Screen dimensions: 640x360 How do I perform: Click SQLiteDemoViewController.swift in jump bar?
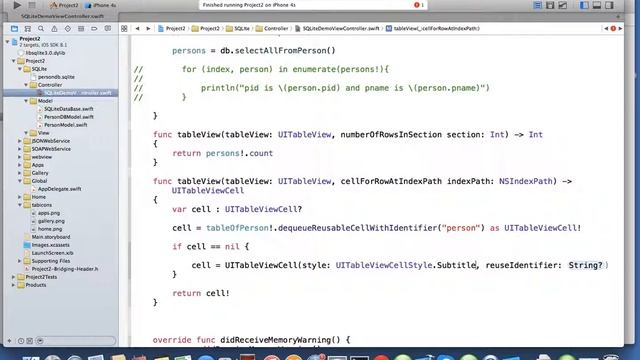(337, 29)
